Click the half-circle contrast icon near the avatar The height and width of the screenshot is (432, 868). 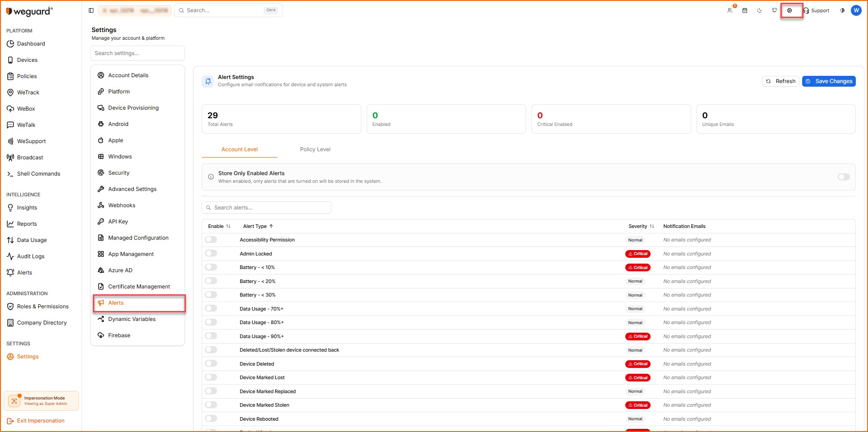(842, 10)
